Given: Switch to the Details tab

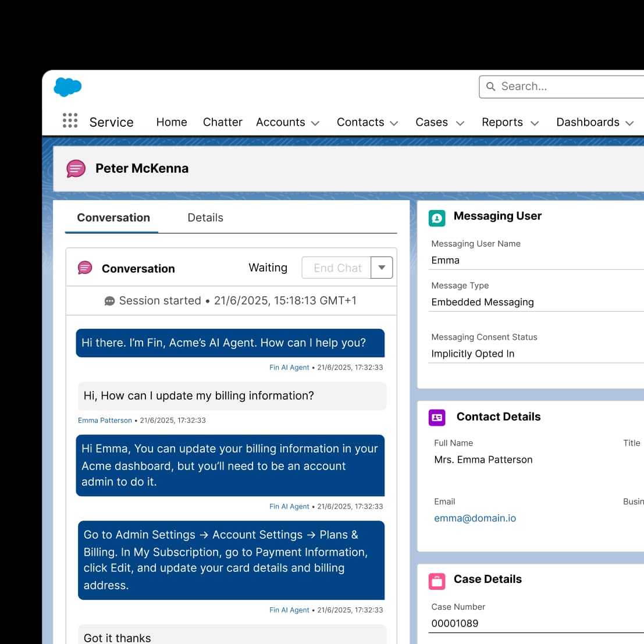Looking at the screenshot, I should tap(205, 218).
